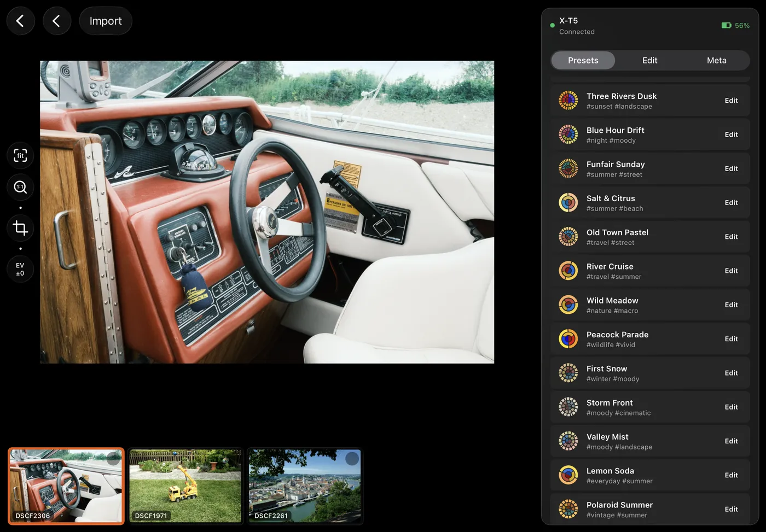The height and width of the screenshot is (532, 766).
Task: Select the Crop tool
Action: pos(20,228)
